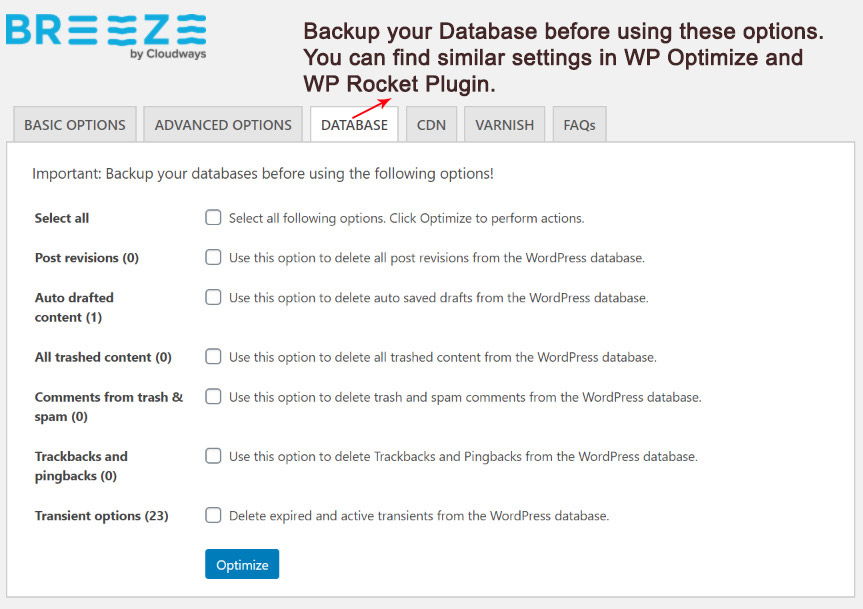863x609 pixels.
Task: Check the Trackbacks and pingbacks option
Action: click(214, 456)
